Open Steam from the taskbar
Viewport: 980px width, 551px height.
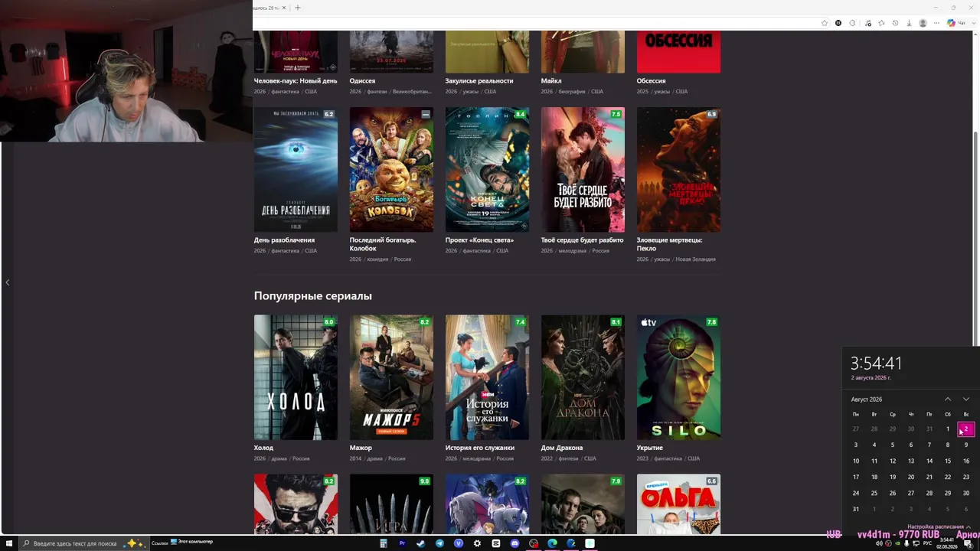coord(421,543)
